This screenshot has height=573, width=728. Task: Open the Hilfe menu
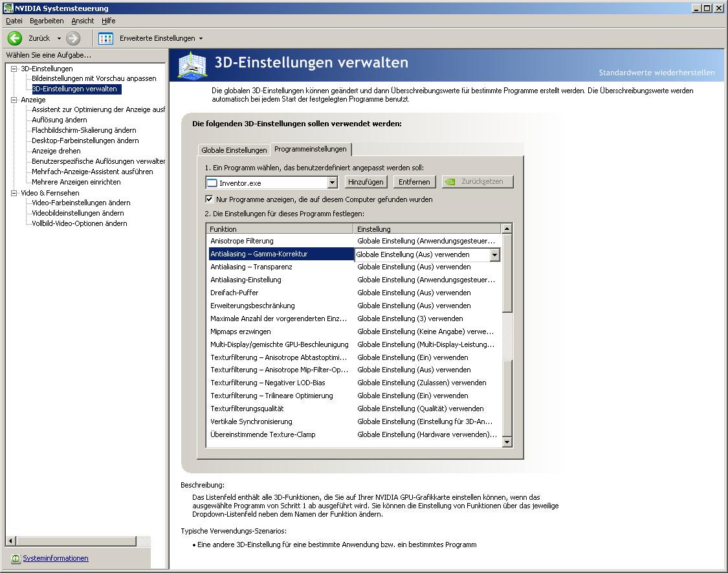pyautogui.click(x=109, y=21)
